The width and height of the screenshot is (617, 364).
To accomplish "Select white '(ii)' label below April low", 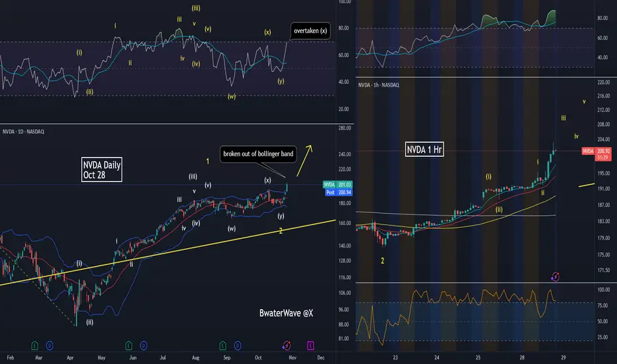I will [x=90, y=322].
